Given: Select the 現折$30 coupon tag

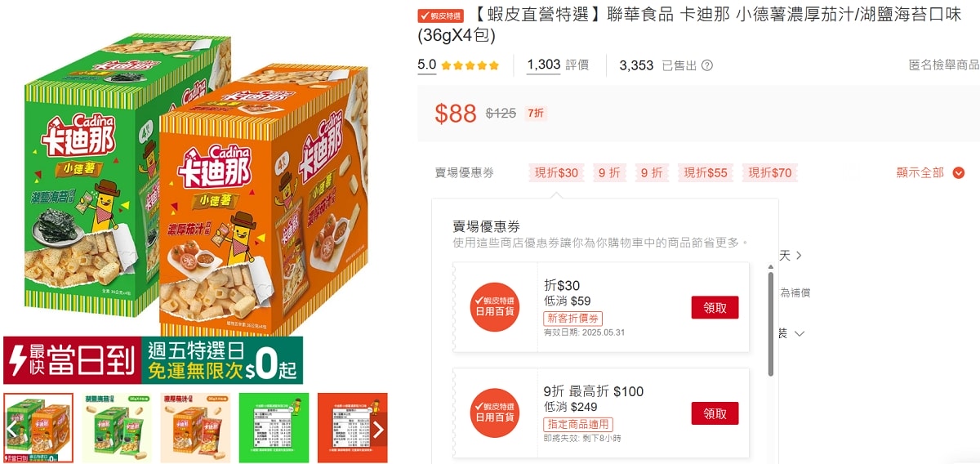Looking at the screenshot, I should pos(556,172).
